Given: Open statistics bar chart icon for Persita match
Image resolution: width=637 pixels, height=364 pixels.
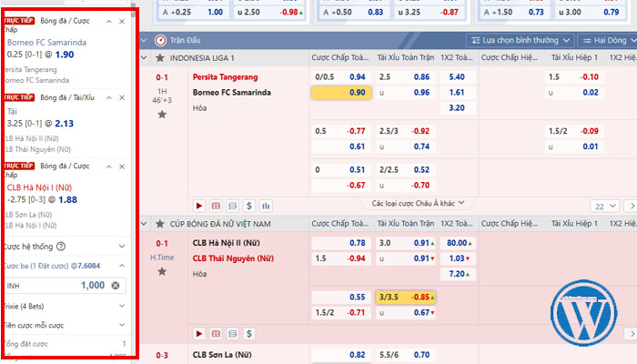Looking at the screenshot, I should (266, 206).
